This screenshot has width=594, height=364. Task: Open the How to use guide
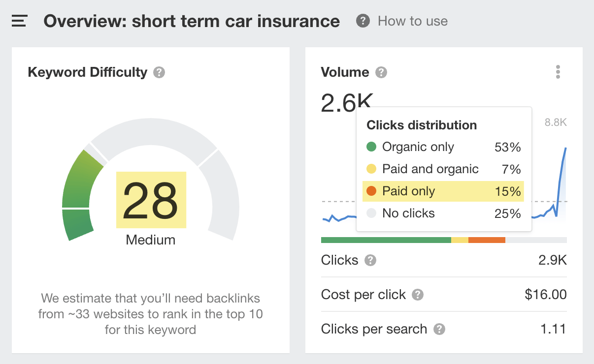coord(412,21)
